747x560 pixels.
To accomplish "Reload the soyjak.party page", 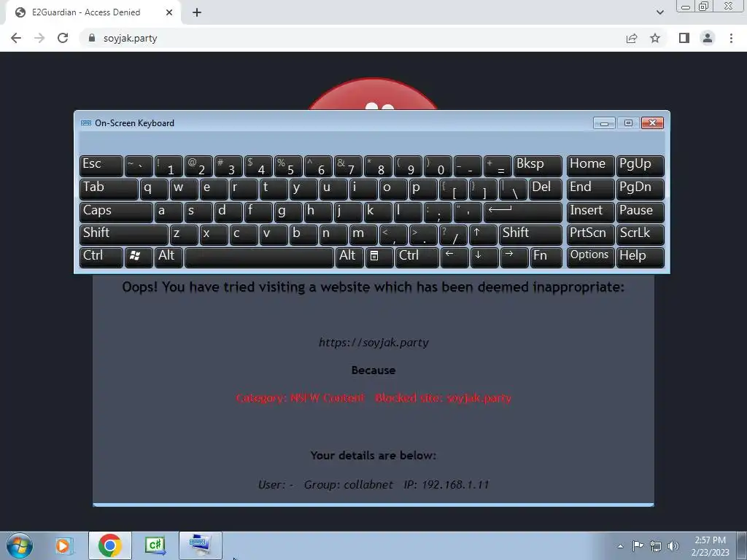I will pos(63,38).
